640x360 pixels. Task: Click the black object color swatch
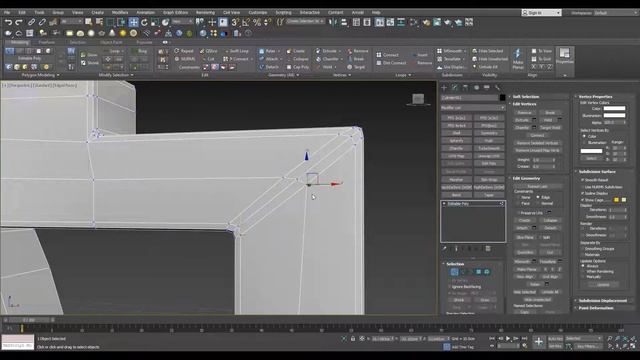(502, 98)
